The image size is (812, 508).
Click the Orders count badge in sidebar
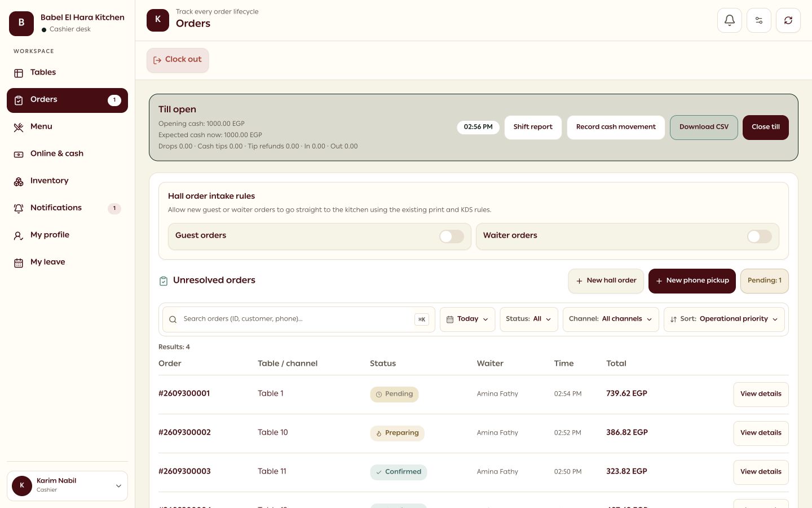114,100
